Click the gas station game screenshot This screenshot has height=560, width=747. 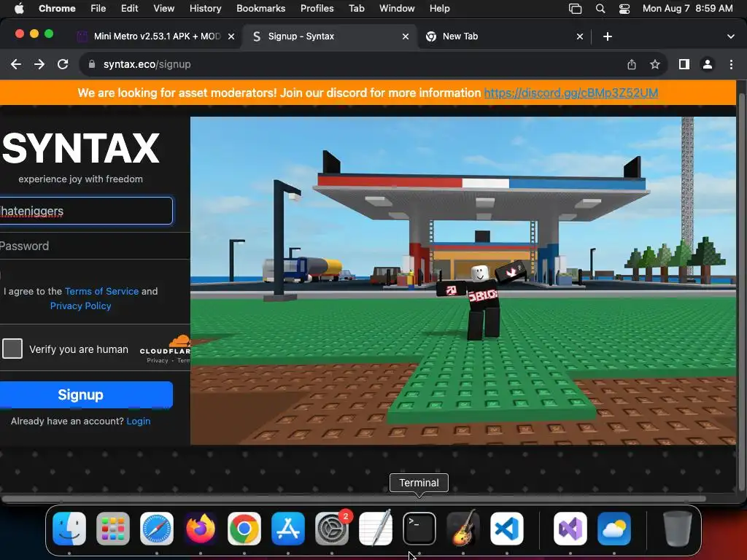pyautogui.click(x=463, y=281)
